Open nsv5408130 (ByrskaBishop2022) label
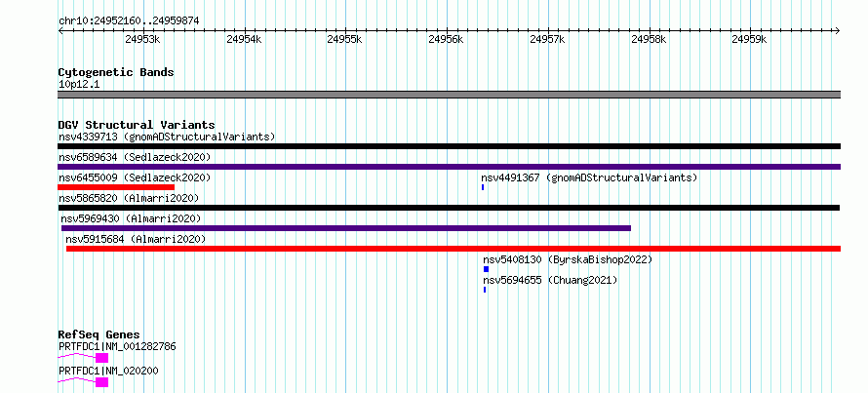This screenshot has width=868, height=393. click(568, 259)
